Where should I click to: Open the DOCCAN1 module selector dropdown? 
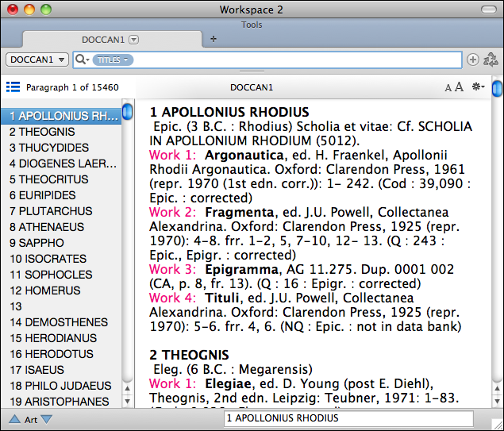[x=37, y=60]
